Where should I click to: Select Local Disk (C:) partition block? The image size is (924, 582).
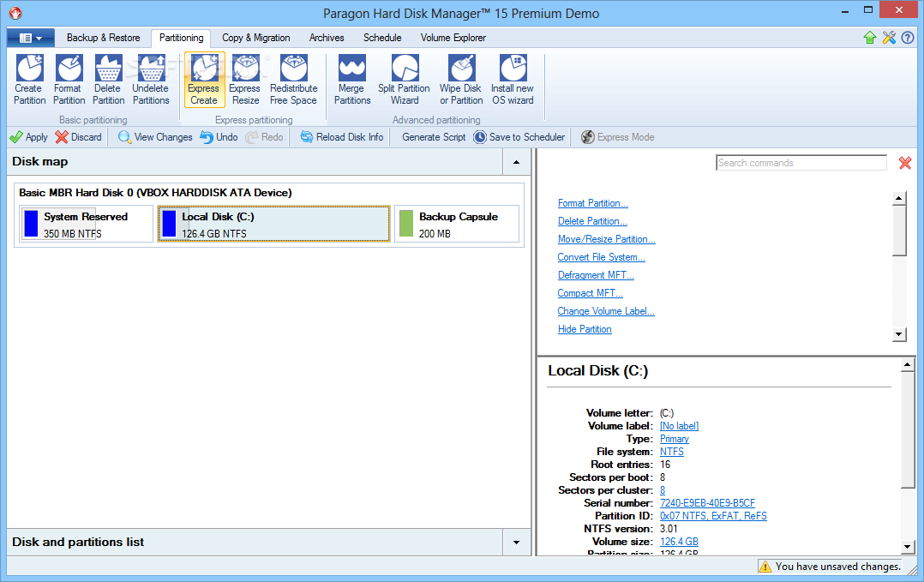tap(274, 224)
